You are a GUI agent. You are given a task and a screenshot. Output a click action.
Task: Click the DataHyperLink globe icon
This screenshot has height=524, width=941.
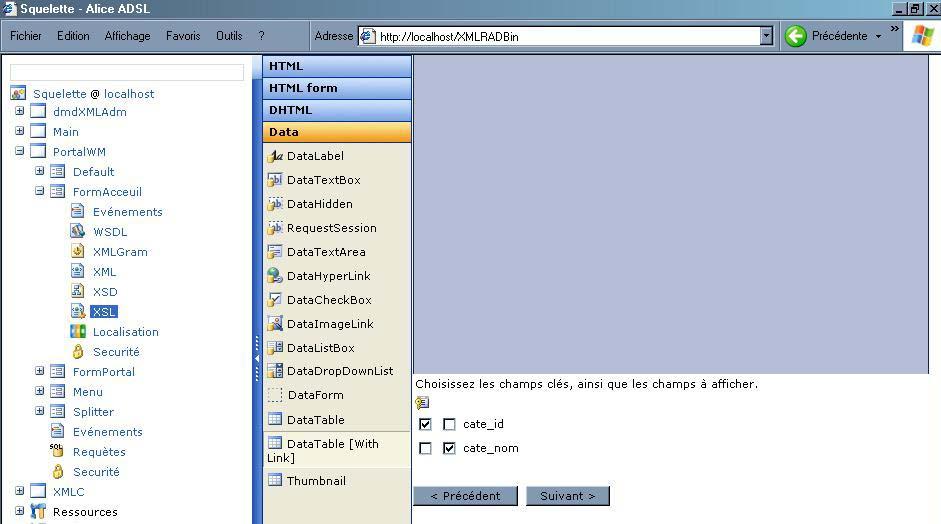pos(275,276)
